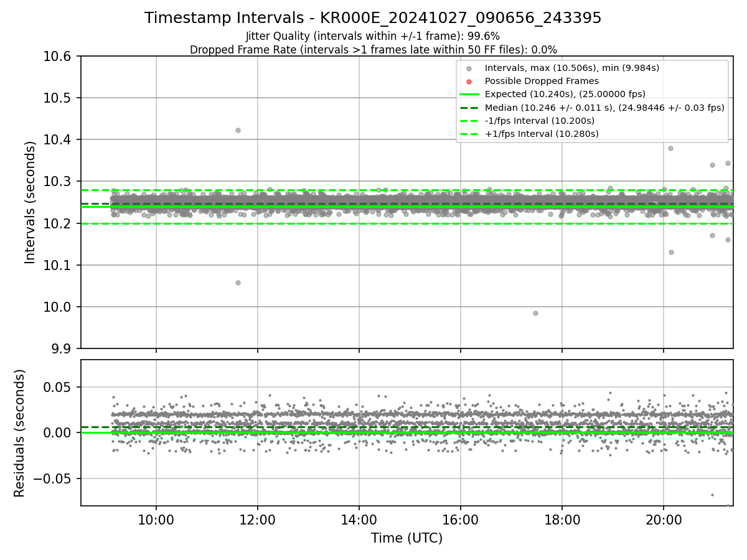Select the 'Jitter Quality' subtitle line
This screenshot has width=747, height=560.
(373, 36)
